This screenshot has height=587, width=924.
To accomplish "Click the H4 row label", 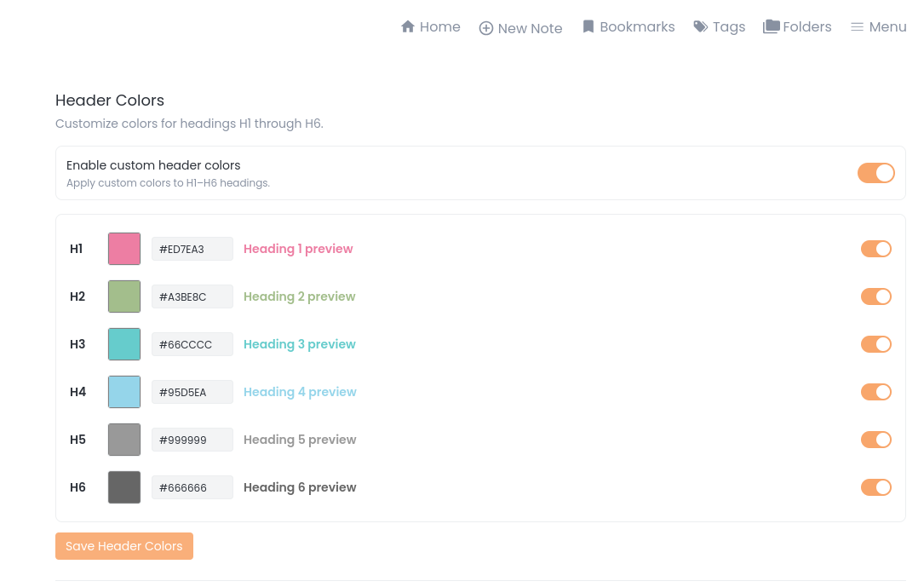I will 77,392.
